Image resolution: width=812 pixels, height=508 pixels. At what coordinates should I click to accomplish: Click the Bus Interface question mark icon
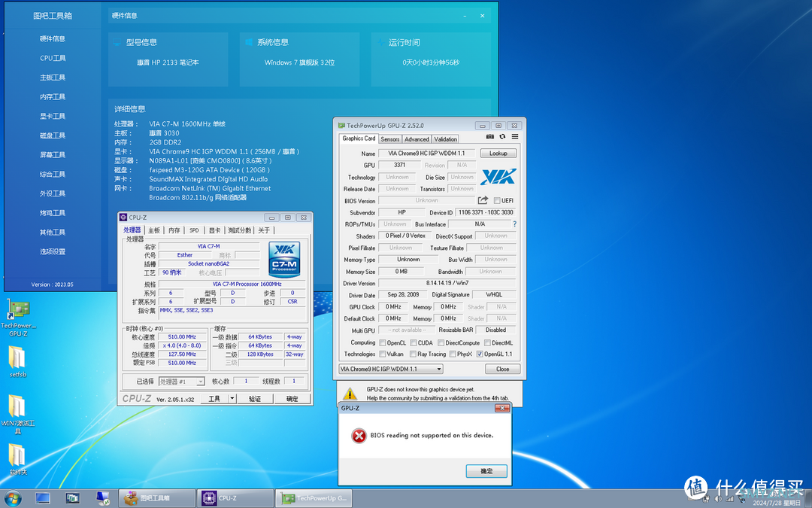(514, 224)
